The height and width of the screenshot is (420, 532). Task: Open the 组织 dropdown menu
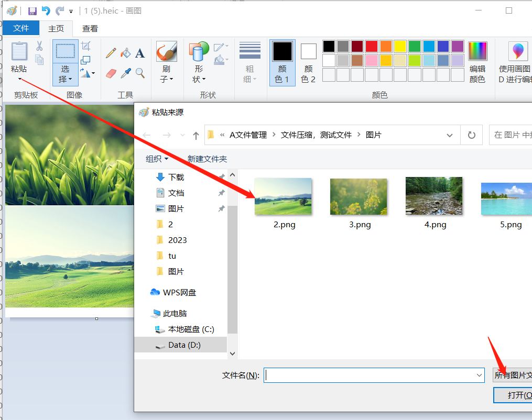[x=157, y=159]
